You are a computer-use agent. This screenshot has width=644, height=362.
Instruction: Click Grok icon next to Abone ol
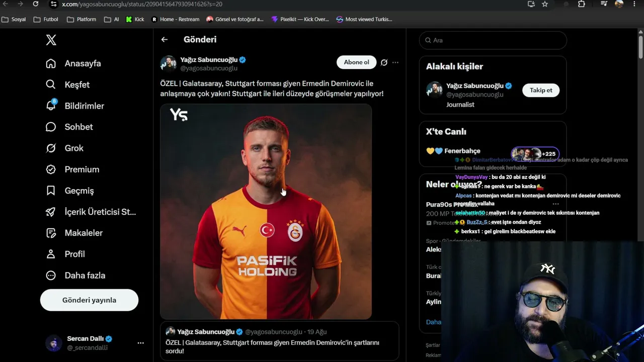tap(384, 62)
